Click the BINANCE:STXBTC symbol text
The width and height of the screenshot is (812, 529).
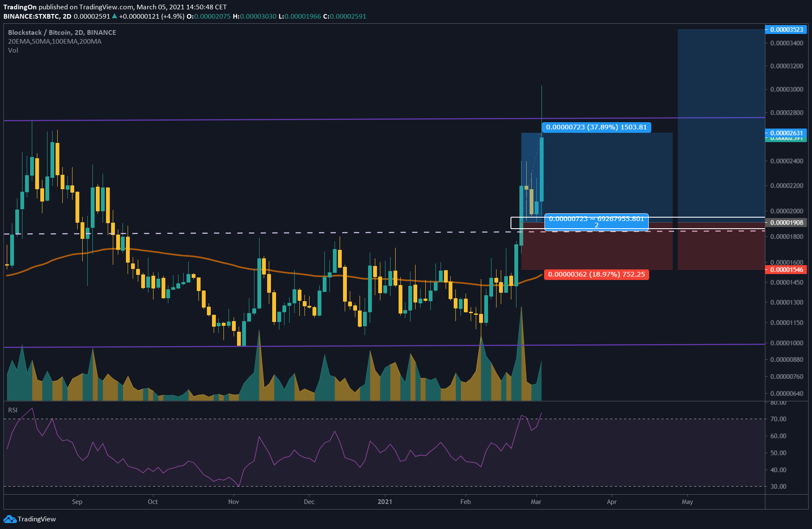(32, 16)
